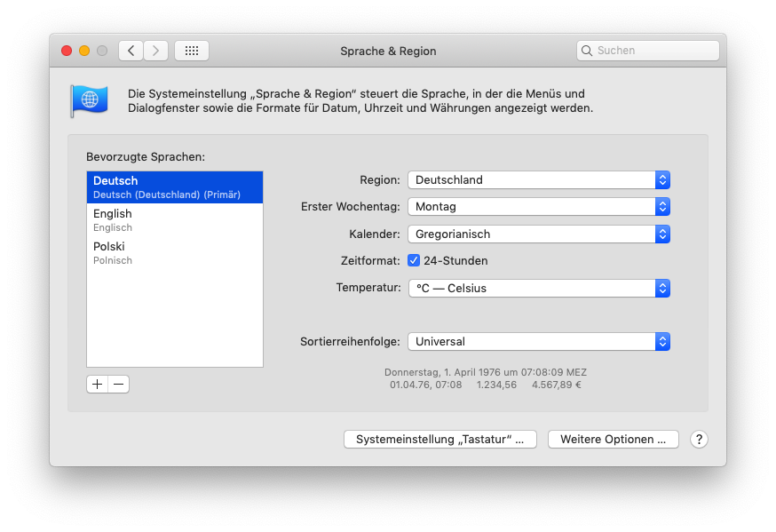This screenshot has height=532, width=776.
Task: Open the Show All preferences grid icon
Action: point(191,51)
